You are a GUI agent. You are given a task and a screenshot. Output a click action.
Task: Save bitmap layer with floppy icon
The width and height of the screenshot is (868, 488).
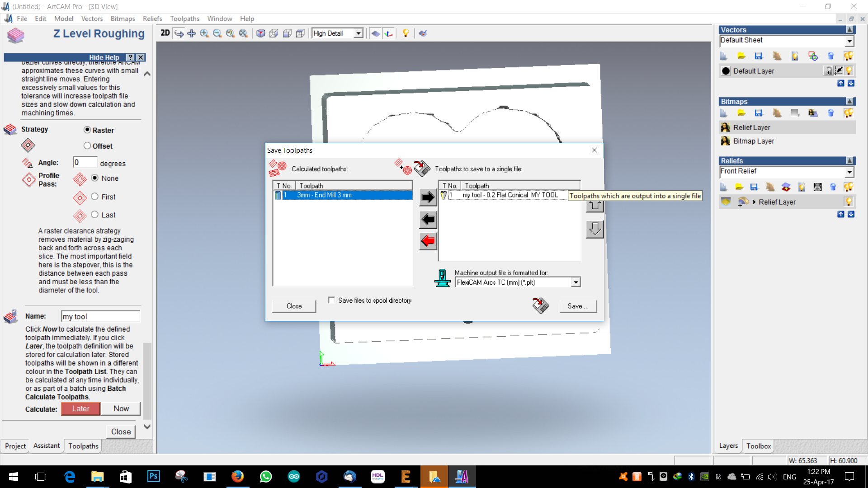pos(759,113)
